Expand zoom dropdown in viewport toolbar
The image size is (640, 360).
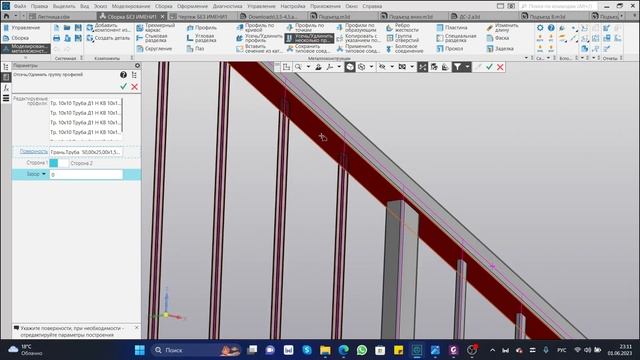point(308,67)
